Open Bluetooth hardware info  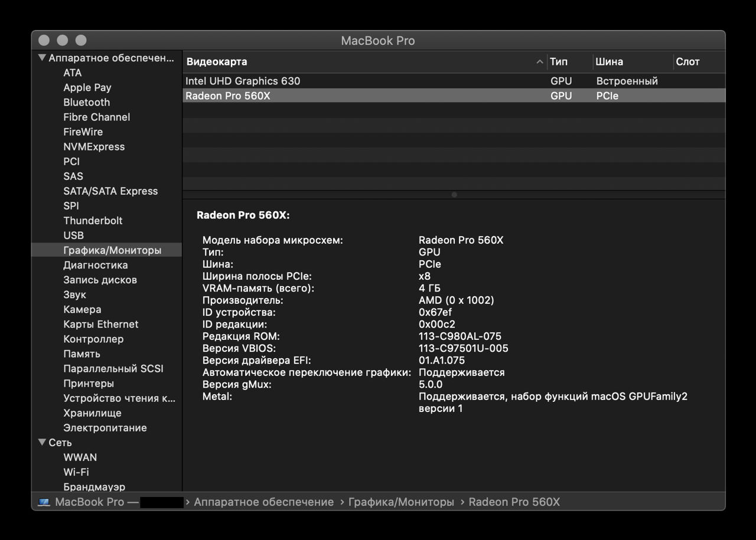(87, 102)
